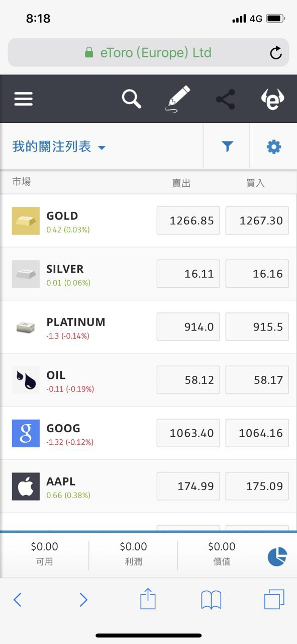Expand the 我的關注列表 dropdown
The width and height of the screenshot is (297, 644).
[x=59, y=147]
